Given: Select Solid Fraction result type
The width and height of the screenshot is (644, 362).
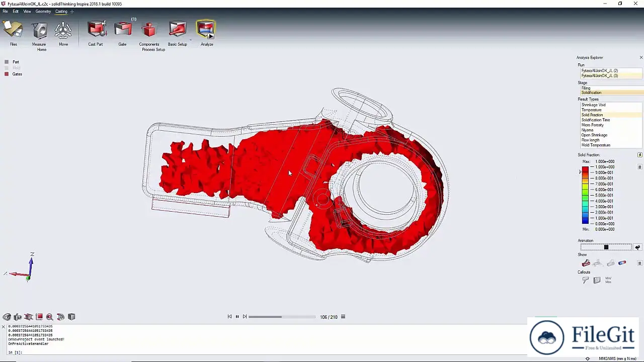Looking at the screenshot, I should 610,115.
